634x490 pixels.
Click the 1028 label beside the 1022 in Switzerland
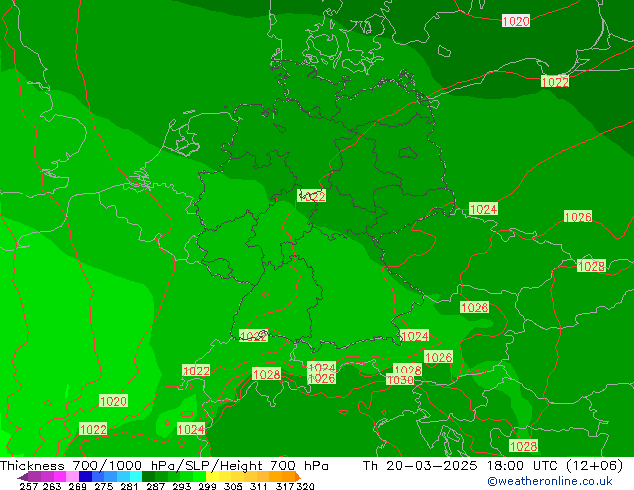[266, 374]
